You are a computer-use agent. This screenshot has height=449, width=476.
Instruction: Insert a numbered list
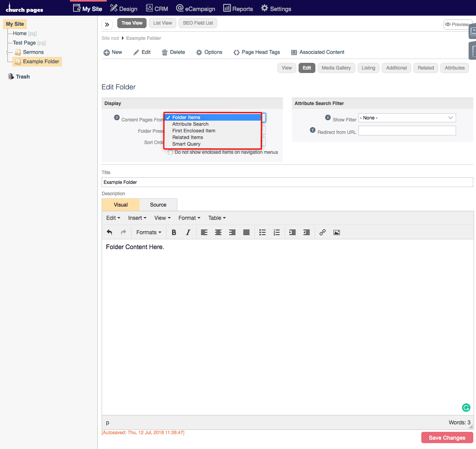277,232
